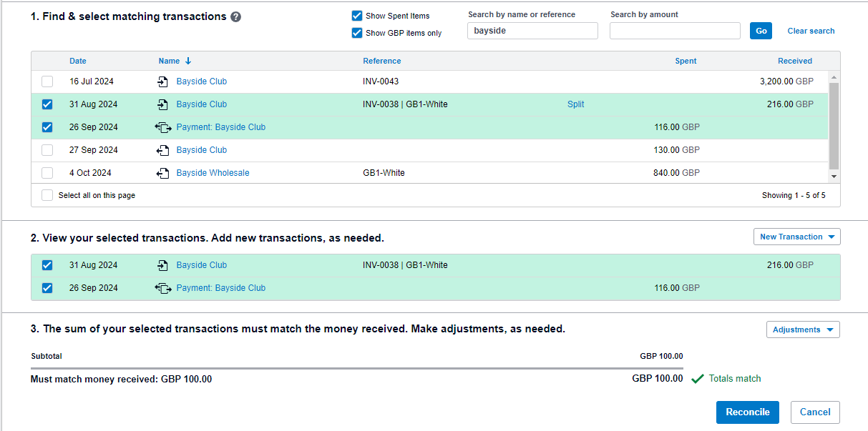Click the help question mark icon
868x431 pixels.
click(236, 17)
